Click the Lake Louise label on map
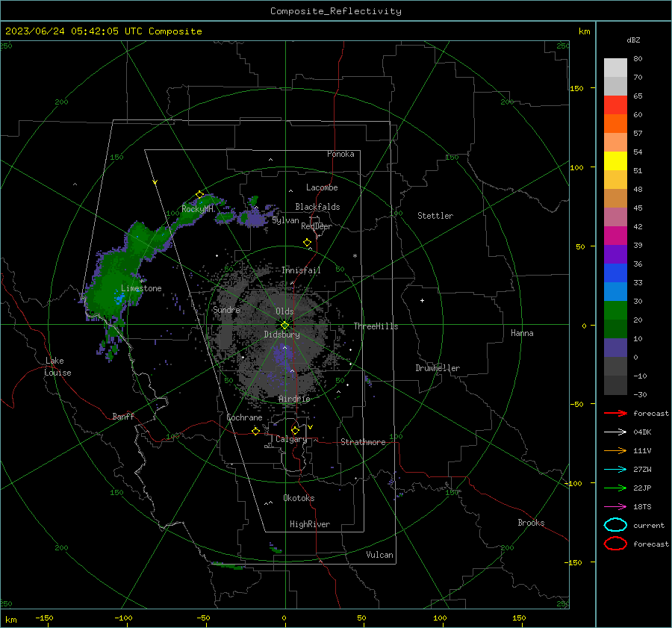672x628 pixels. tap(57, 367)
